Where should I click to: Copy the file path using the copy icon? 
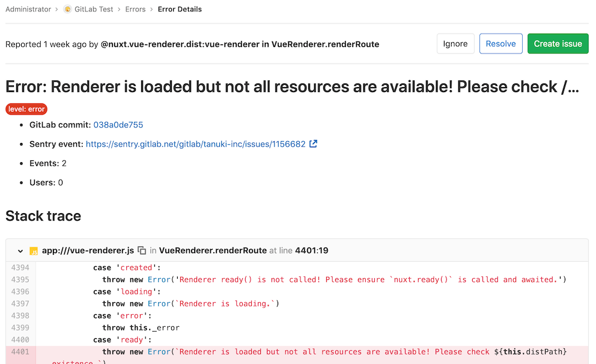point(141,250)
